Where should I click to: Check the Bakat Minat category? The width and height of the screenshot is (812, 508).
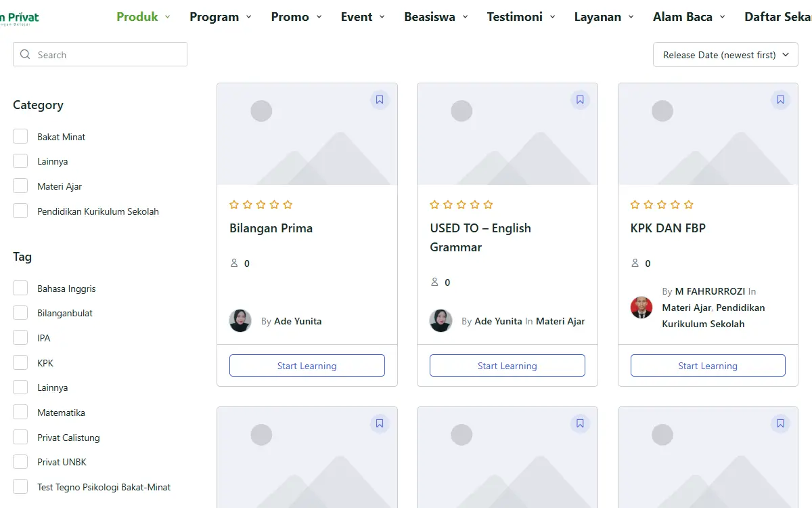pyautogui.click(x=20, y=136)
